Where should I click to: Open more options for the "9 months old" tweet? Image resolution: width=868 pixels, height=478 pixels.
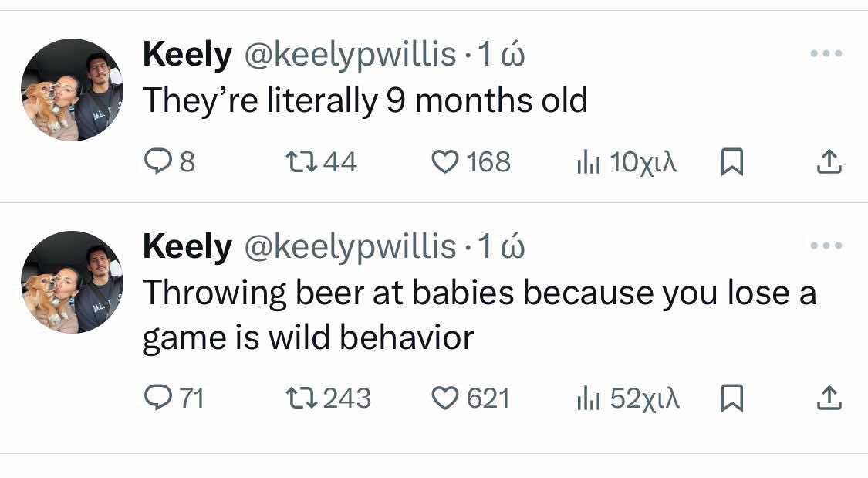(827, 54)
